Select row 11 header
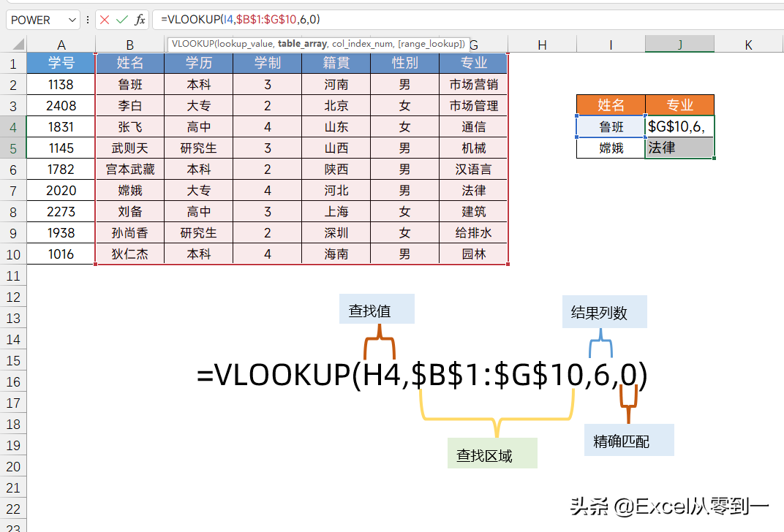This screenshot has width=784, height=532. click(13, 275)
